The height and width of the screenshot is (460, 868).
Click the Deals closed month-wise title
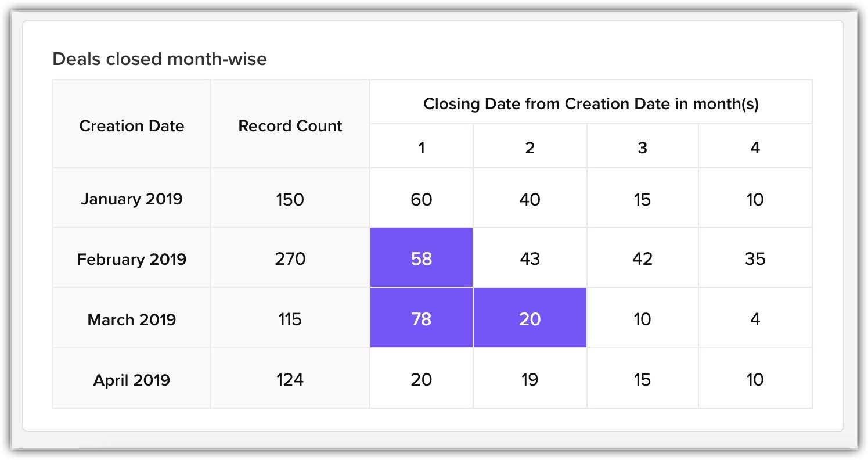click(160, 59)
